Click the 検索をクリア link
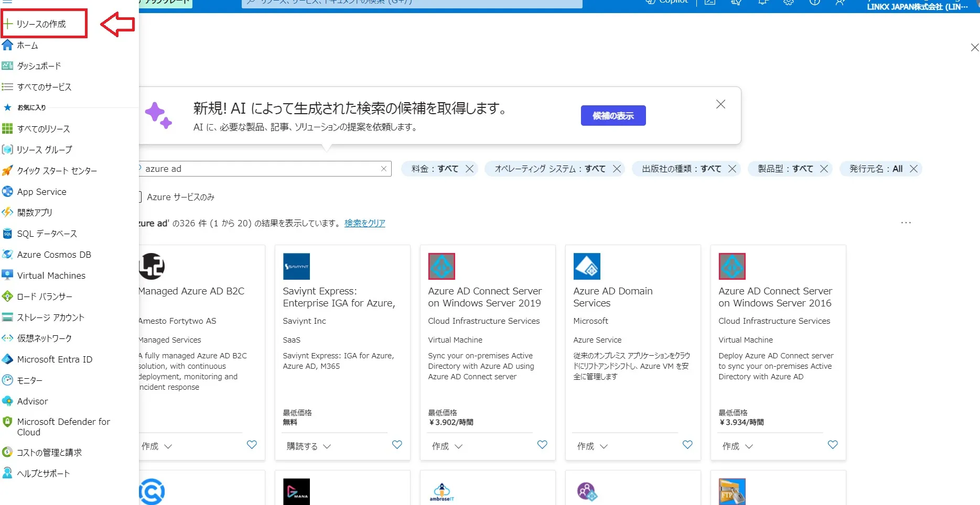This screenshot has width=980, height=505. [x=364, y=223]
